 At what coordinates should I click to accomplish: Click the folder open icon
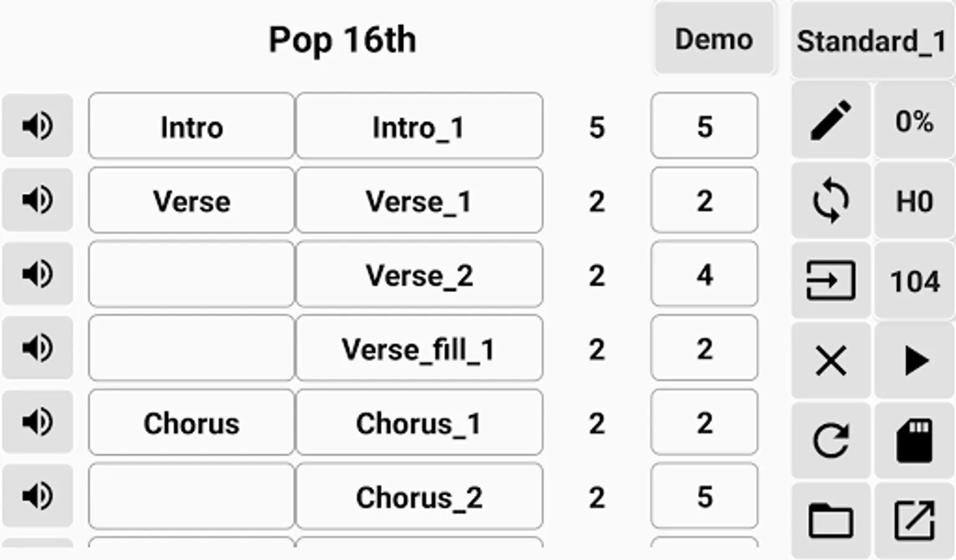point(831,520)
